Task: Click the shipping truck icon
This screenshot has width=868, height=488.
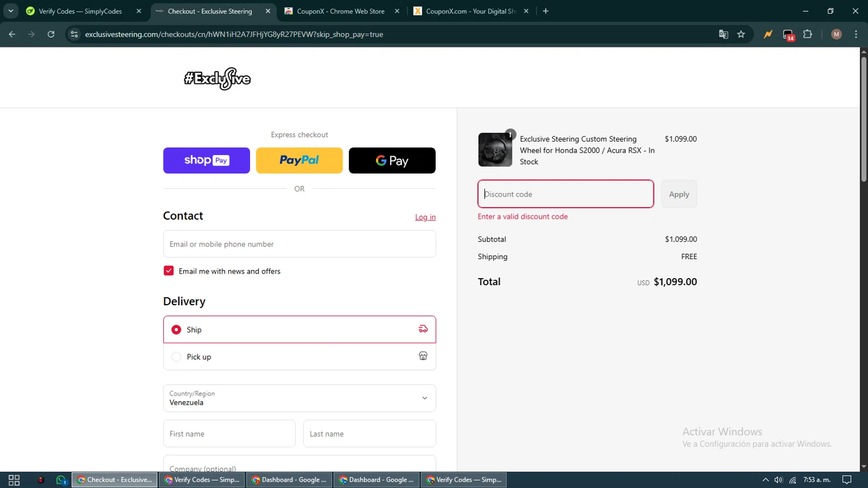Action: click(423, 329)
